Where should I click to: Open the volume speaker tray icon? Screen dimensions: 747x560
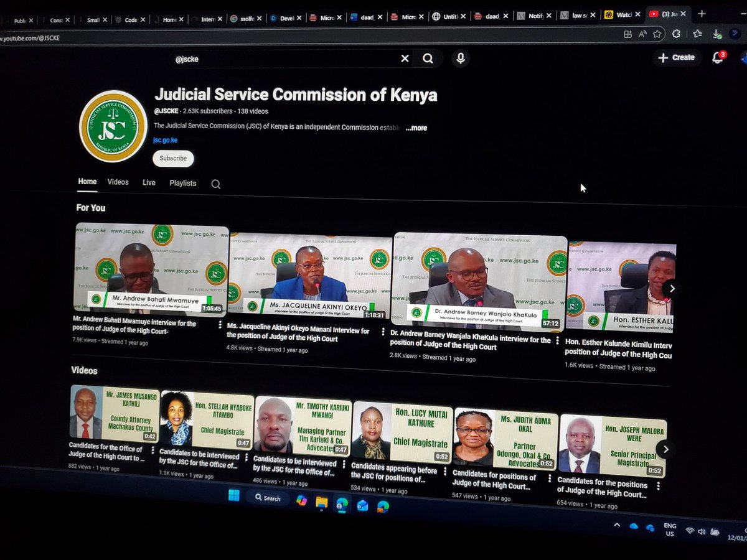pyautogui.click(x=702, y=532)
